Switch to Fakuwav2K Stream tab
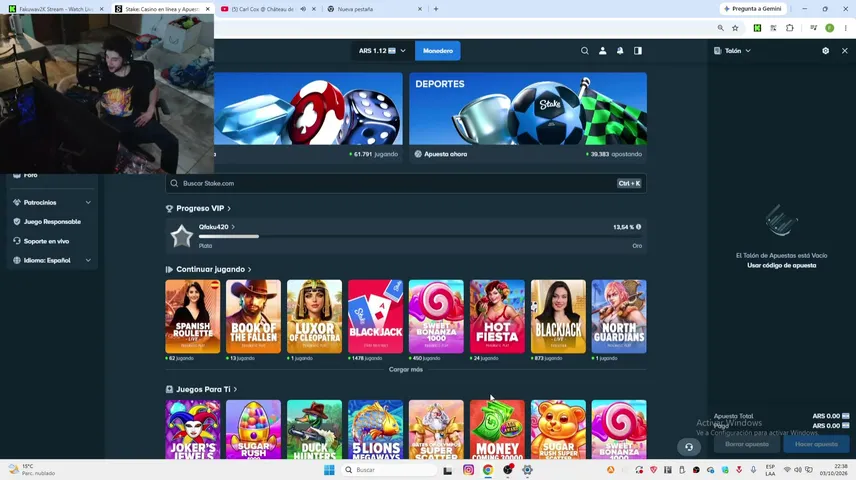The image size is (856, 480). (54, 9)
